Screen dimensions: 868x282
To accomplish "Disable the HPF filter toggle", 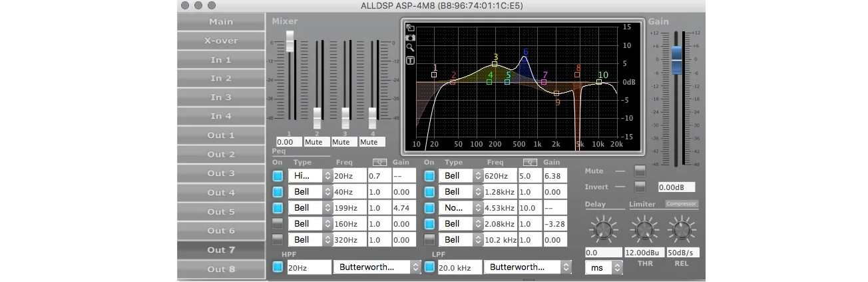I will 278,267.
